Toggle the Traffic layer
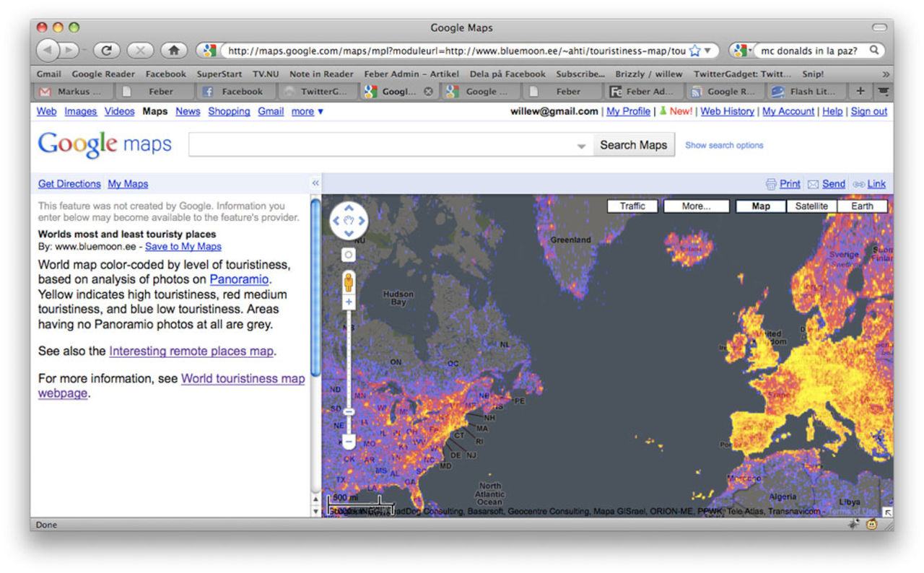 click(632, 206)
